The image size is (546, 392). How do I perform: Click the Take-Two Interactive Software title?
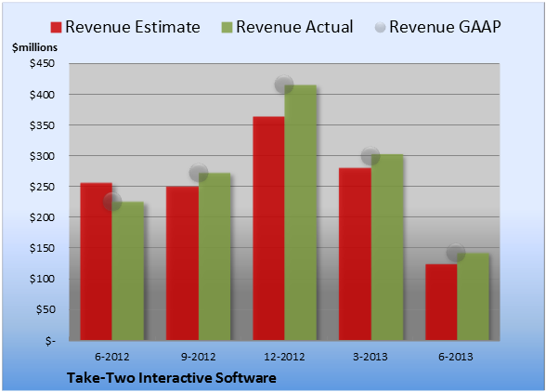point(172,377)
